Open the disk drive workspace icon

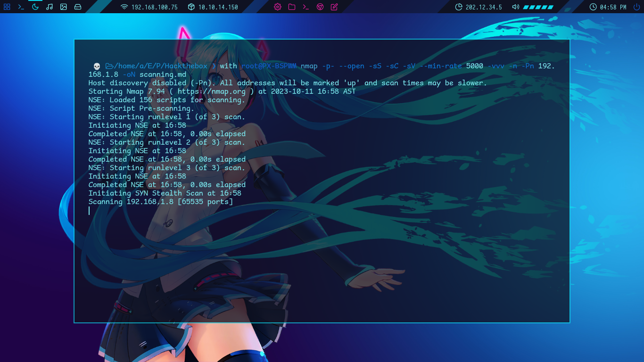pos(78,7)
